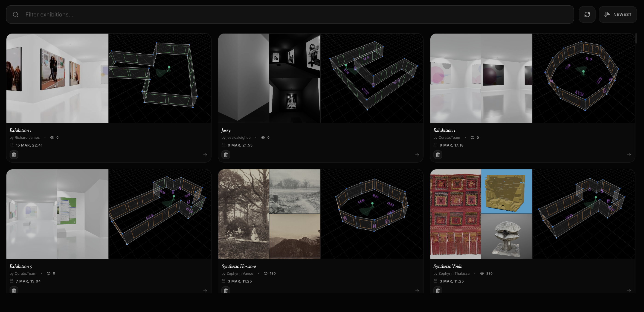
Task: Click the refresh exhibitions icon
Action: (587, 14)
